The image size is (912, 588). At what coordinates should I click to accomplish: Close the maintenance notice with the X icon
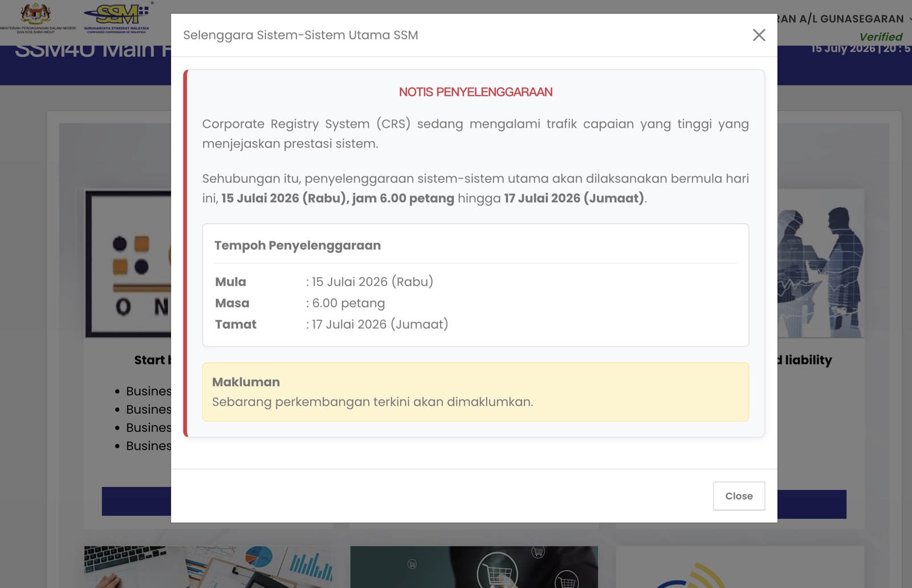click(x=759, y=35)
